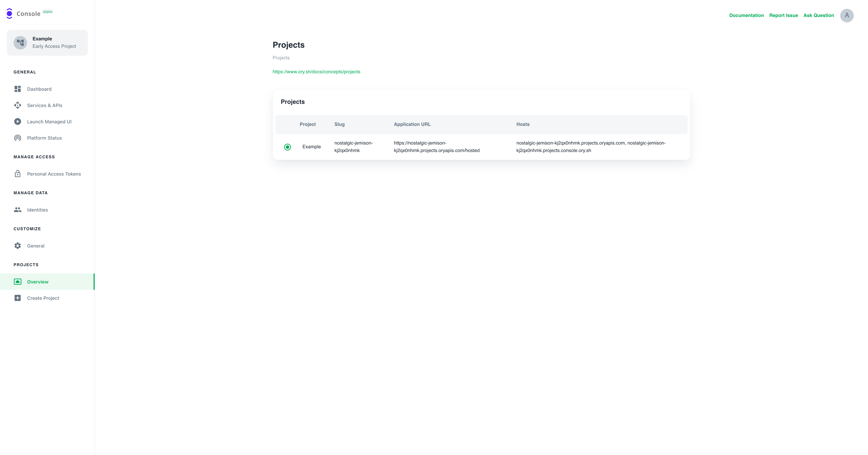
Task: Click the Report Issue link
Action: point(783,15)
